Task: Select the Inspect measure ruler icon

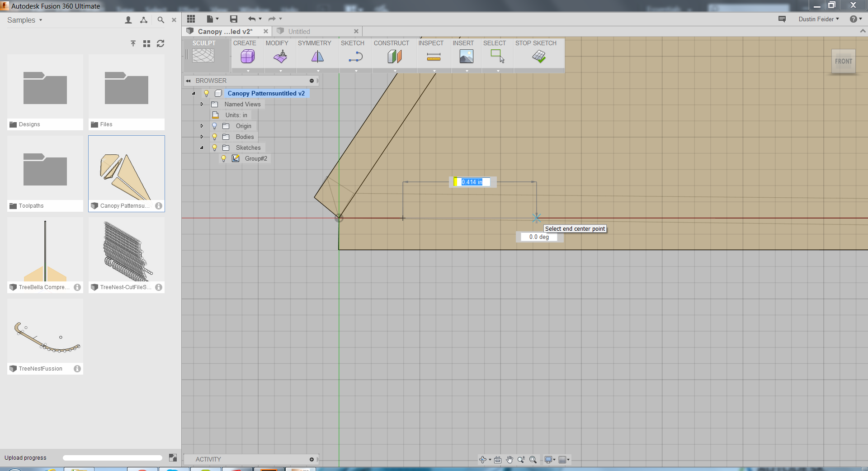Action: click(x=434, y=57)
